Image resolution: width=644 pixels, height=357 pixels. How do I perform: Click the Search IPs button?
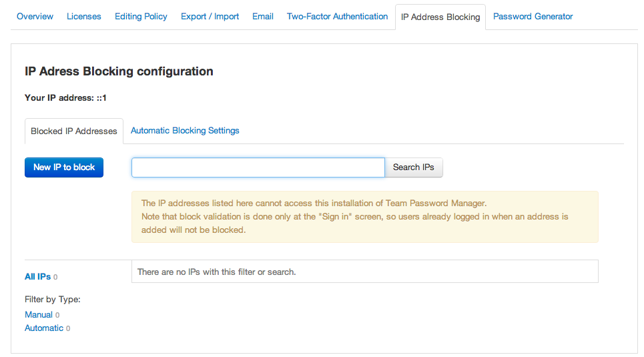(x=414, y=167)
